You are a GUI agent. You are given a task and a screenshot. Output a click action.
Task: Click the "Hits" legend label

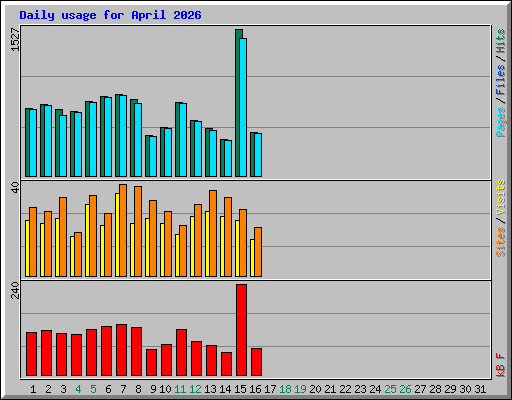coord(500,41)
